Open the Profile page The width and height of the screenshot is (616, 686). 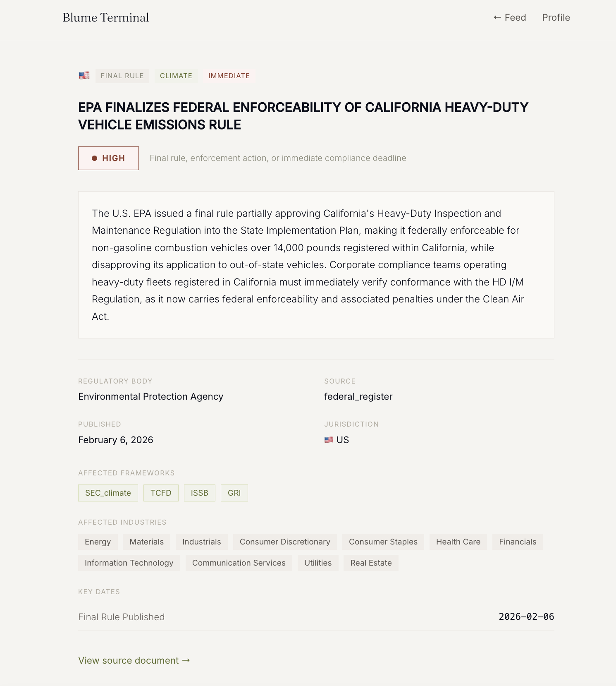(x=556, y=17)
